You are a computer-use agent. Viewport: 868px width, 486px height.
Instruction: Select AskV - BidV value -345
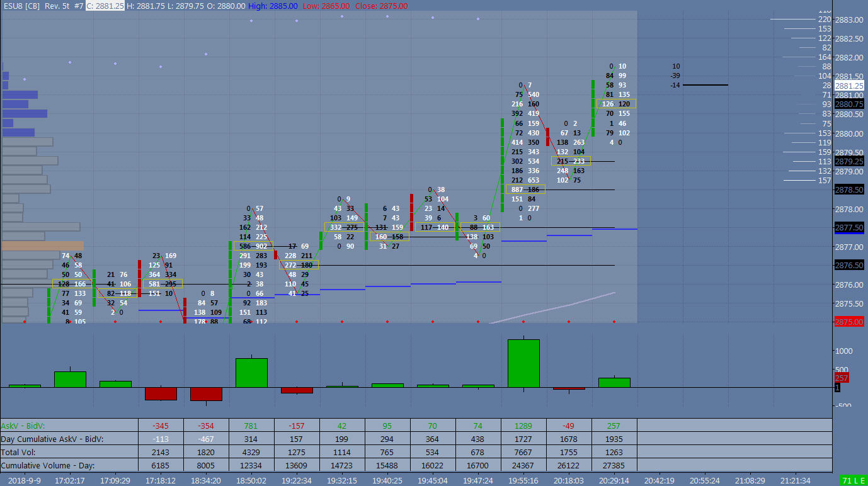161,426
